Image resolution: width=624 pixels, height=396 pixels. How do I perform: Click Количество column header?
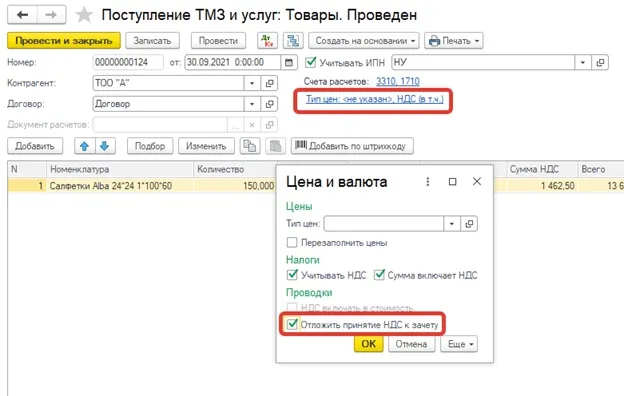(x=235, y=169)
